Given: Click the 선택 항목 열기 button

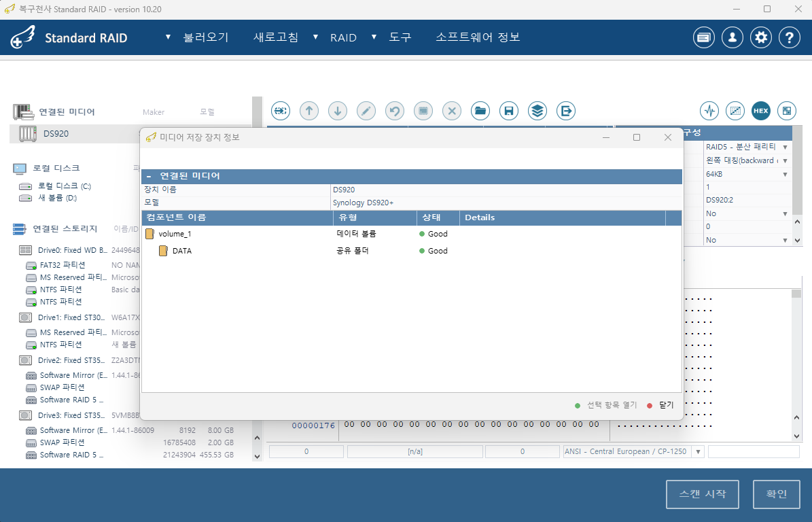Looking at the screenshot, I should (x=606, y=405).
